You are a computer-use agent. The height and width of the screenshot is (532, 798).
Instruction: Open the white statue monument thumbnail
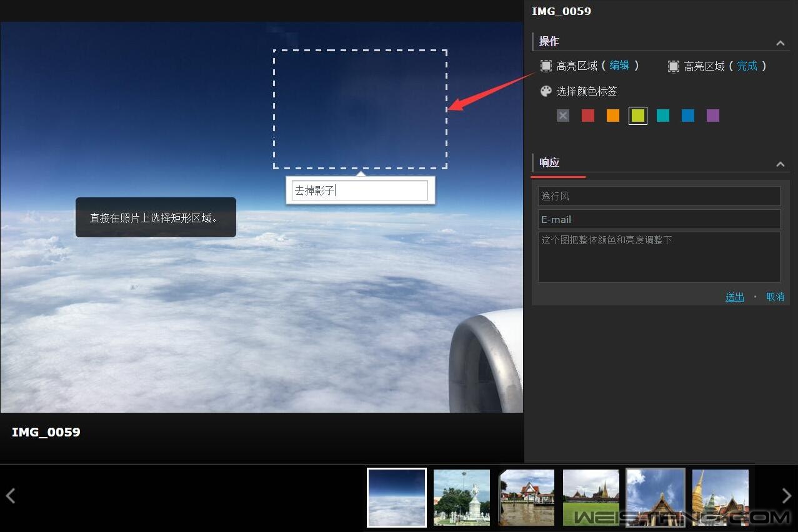pos(462,498)
